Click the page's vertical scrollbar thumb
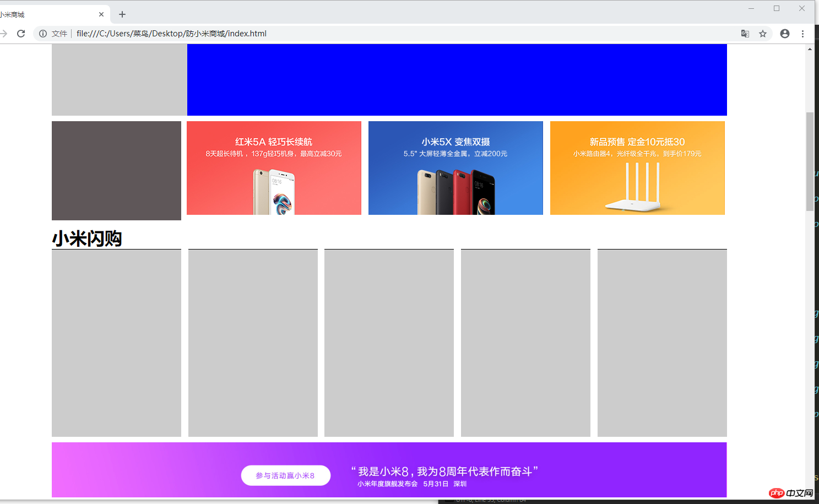 [810, 161]
